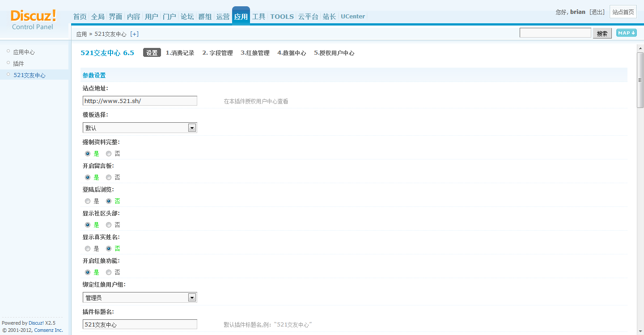This screenshot has height=335, width=644.
Task: Select 否 for 开启红娘功能
Action: point(109,272)
